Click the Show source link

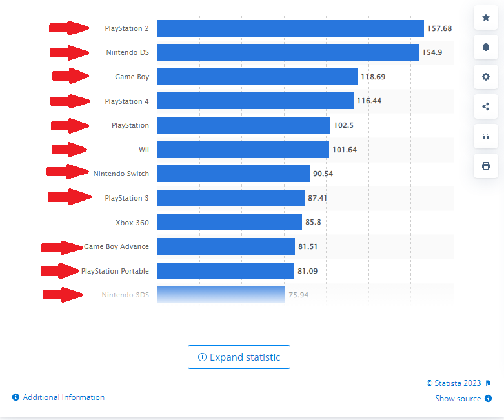[x=458, y=399]
